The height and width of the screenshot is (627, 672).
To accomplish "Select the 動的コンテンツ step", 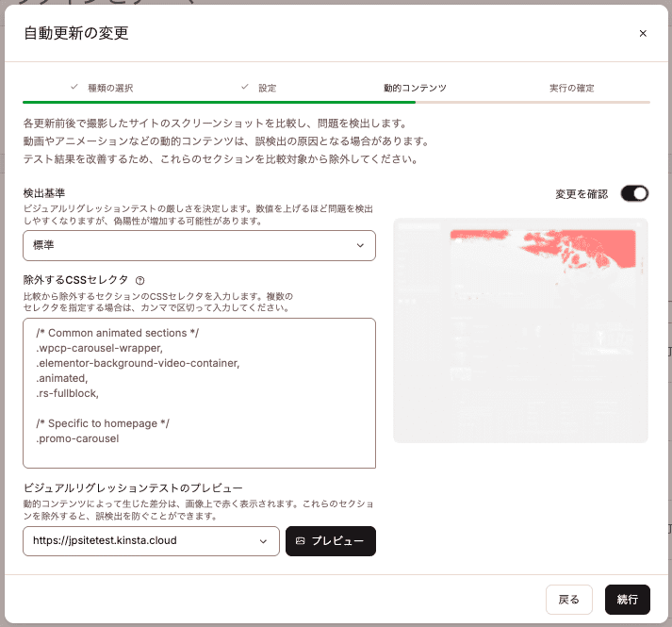I will (415, 88).
